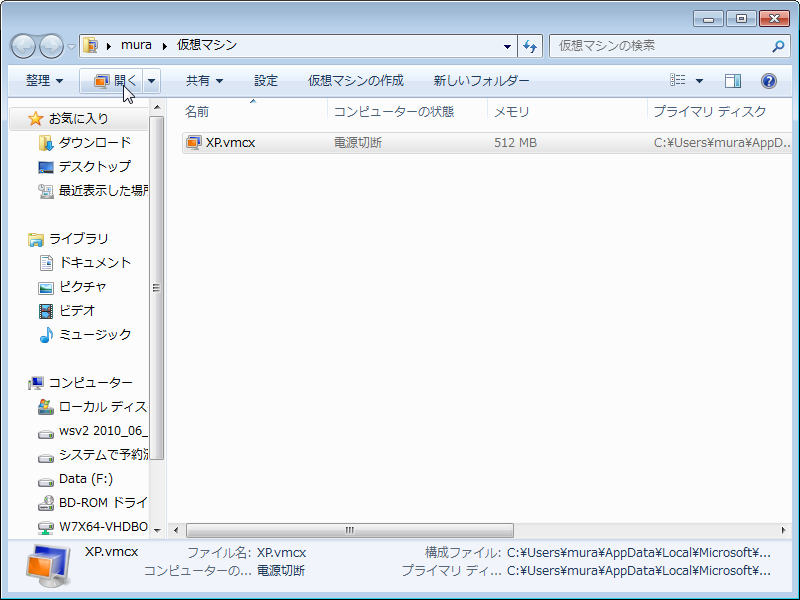This screenshot has height=600, width=800.
Task: Click navigation pane scroll down arrow
Action: [157, 531]
